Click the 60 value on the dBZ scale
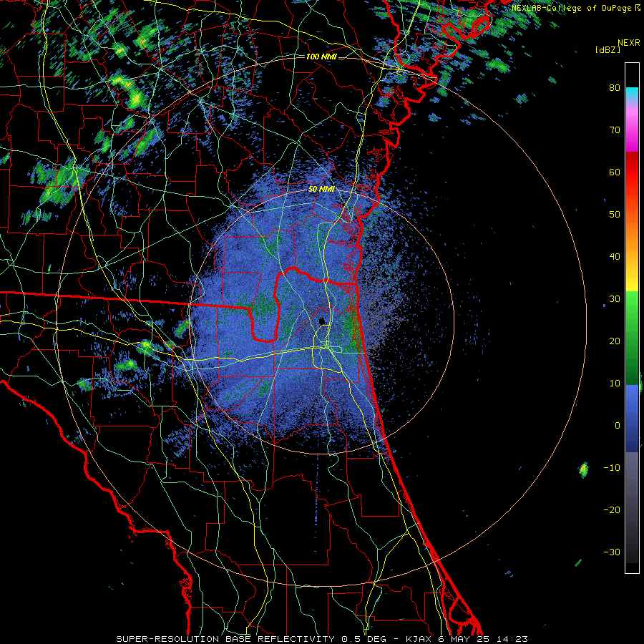This screenshot has width=644, height=644. point(615,172)
